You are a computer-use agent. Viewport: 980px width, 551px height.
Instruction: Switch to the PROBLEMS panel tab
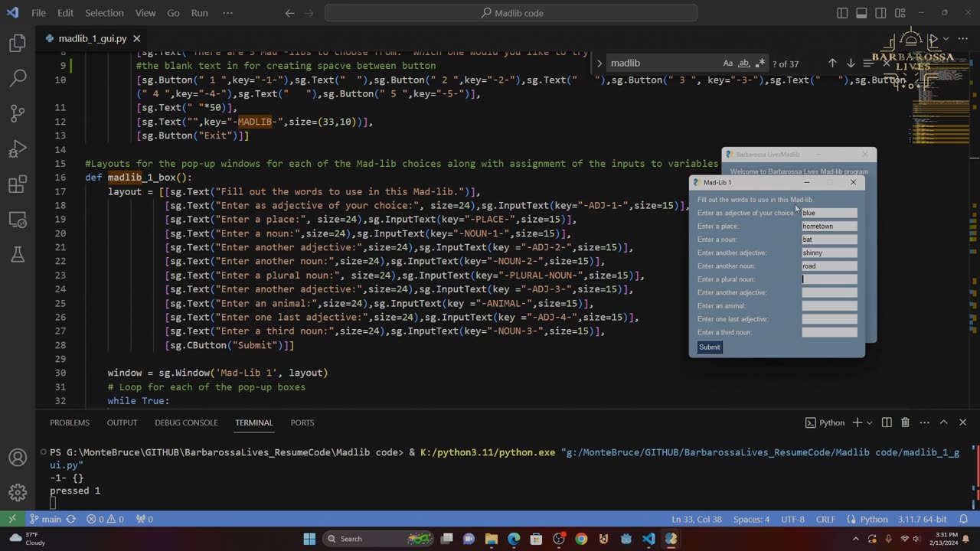(70, 422)
